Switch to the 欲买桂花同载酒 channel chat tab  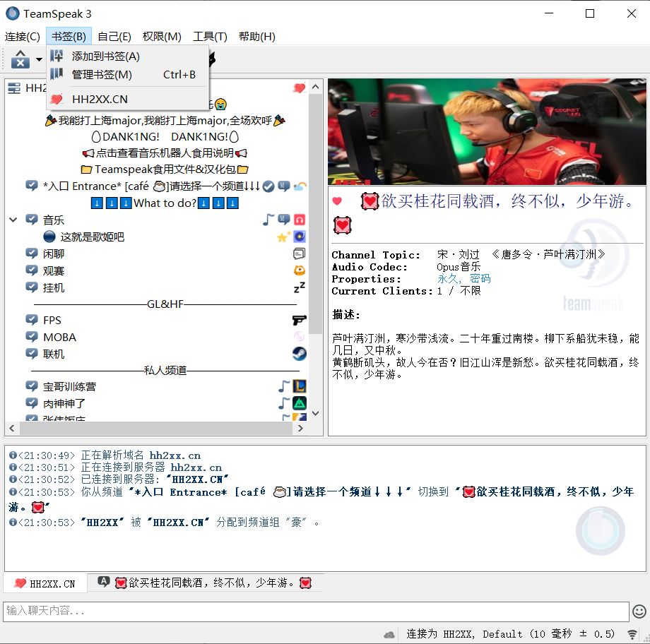click(205, 583)
